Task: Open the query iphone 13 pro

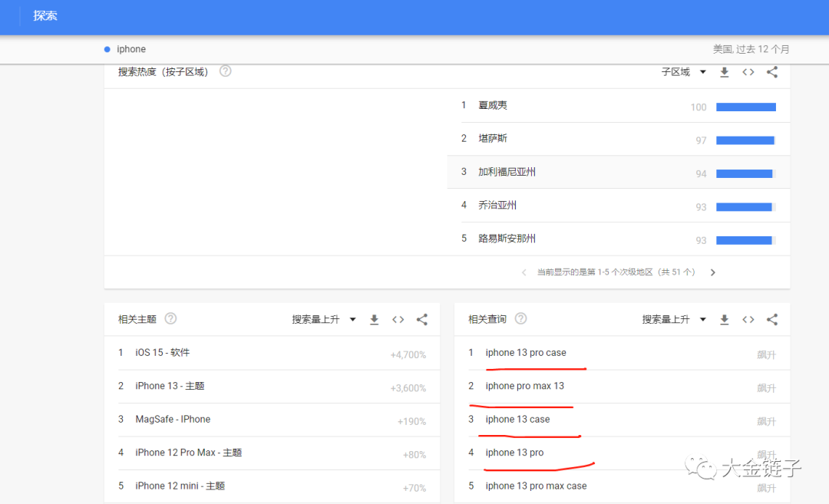Action: [514, 453]
